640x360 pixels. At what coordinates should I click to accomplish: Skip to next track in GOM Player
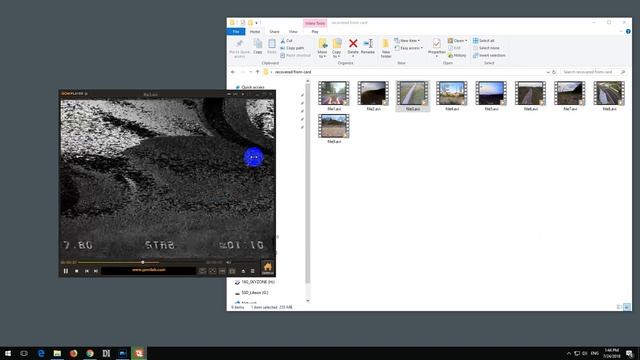(x=96, y=271)
